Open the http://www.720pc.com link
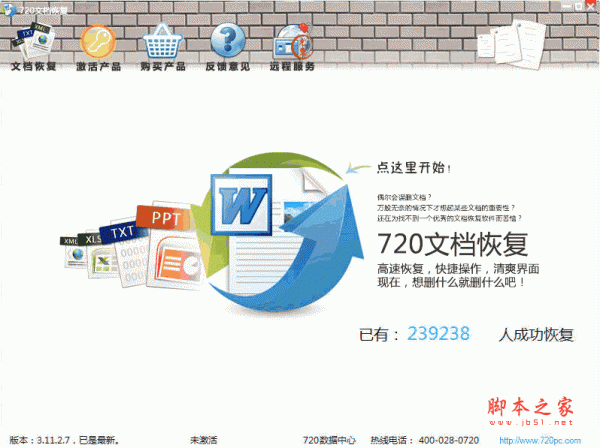 pos(540,441)
